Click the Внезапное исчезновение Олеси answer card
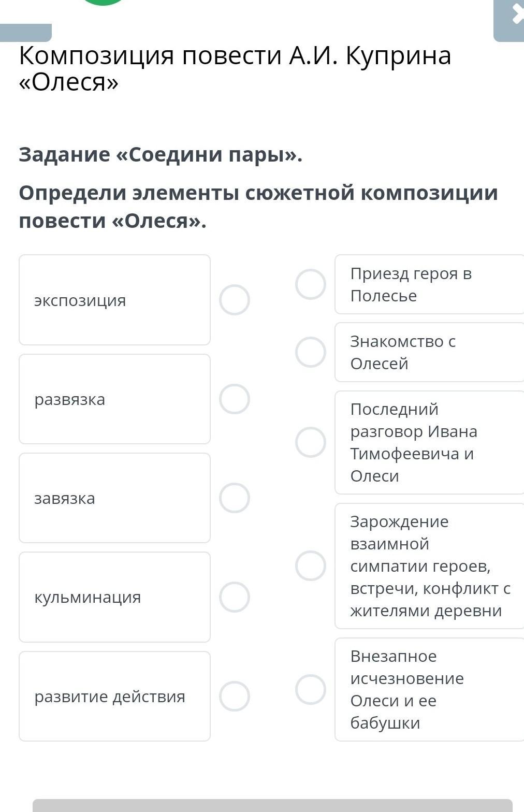The width and height of the screenshot is (524, 812). (x=429, y=689)
